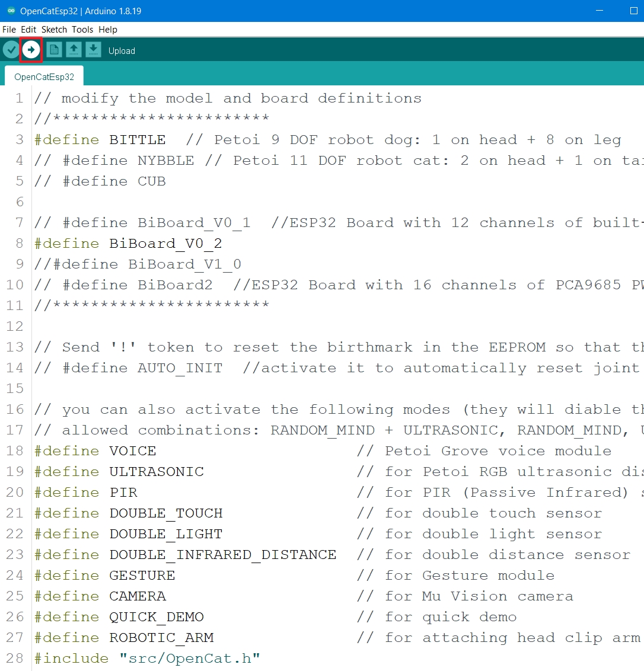Select the OpenCatEsp32 sketch tab
644x671 pixels.
[x=44, y=76]
